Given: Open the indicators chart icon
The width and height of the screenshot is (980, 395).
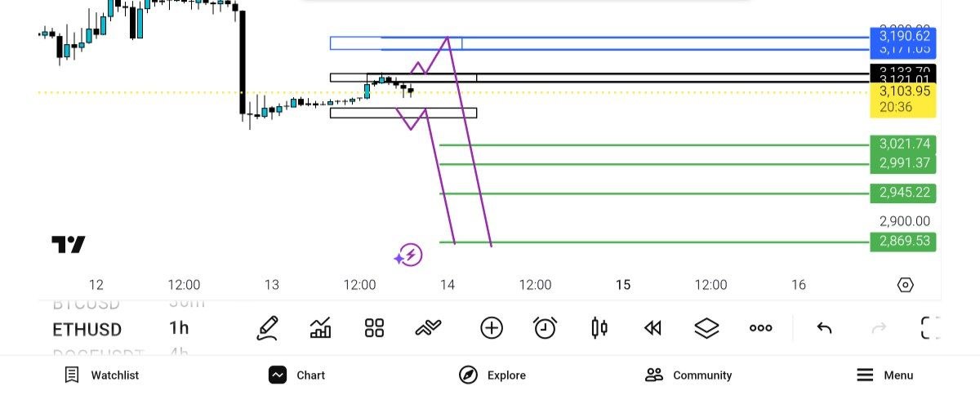Looking at the screenshot, I should coord(321,328).
